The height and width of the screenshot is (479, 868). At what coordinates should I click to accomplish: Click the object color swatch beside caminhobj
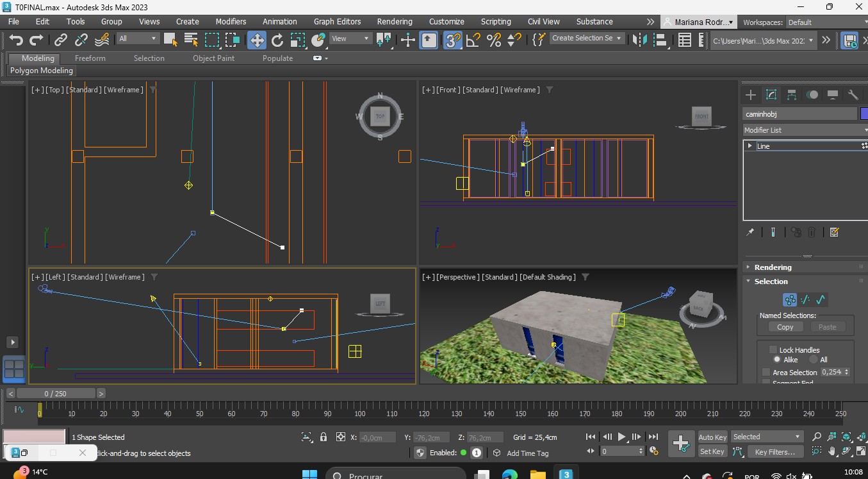click(x=864, y=113)
